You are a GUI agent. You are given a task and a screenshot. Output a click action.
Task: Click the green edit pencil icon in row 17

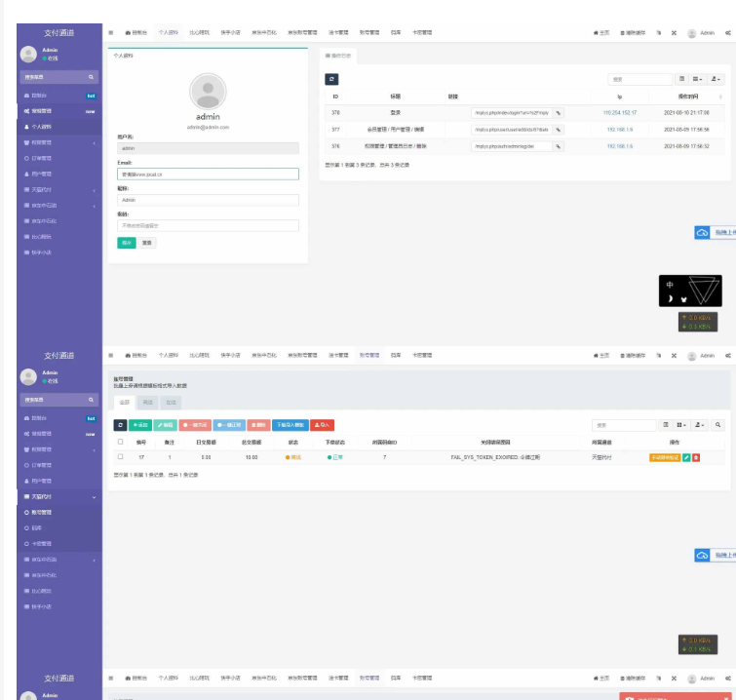686,456
